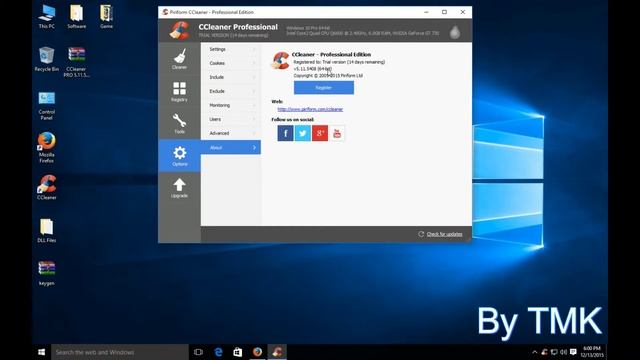Open the Exclude options page
Viewport: 640px width, 360px height.
231,91
